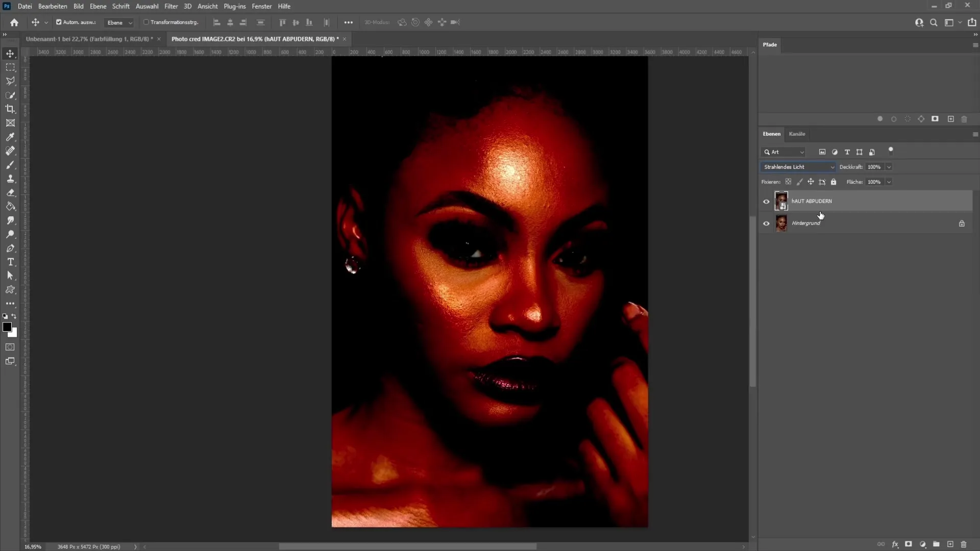Open the Art layer filter dropdown

(x=783, y=152)
